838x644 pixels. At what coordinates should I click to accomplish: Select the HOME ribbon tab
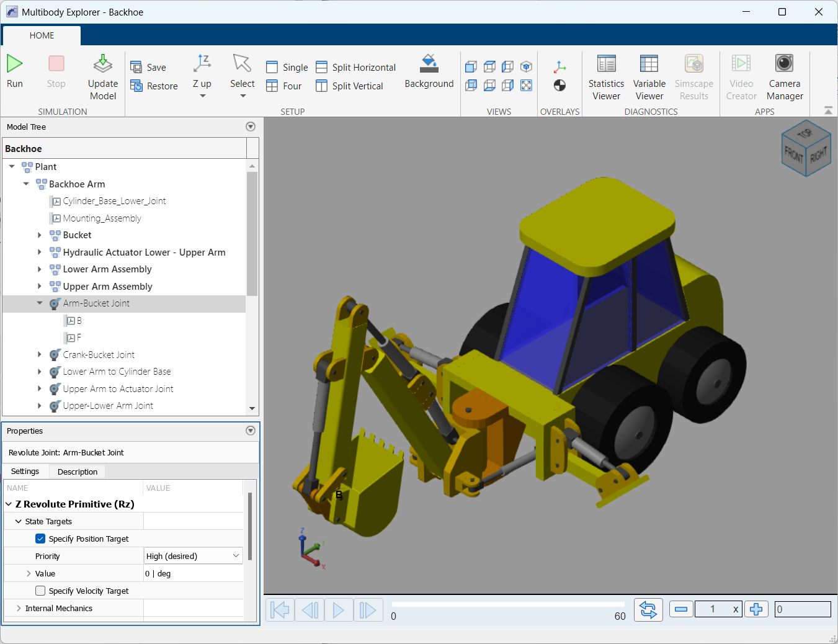point(42,35)
